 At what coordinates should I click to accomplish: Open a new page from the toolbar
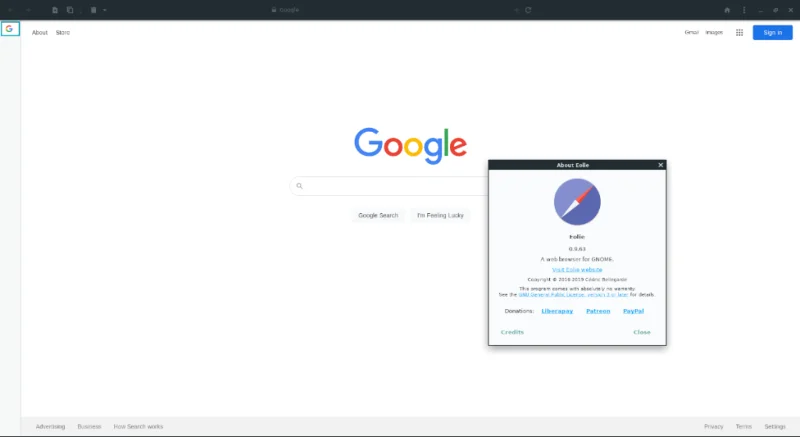55,10
